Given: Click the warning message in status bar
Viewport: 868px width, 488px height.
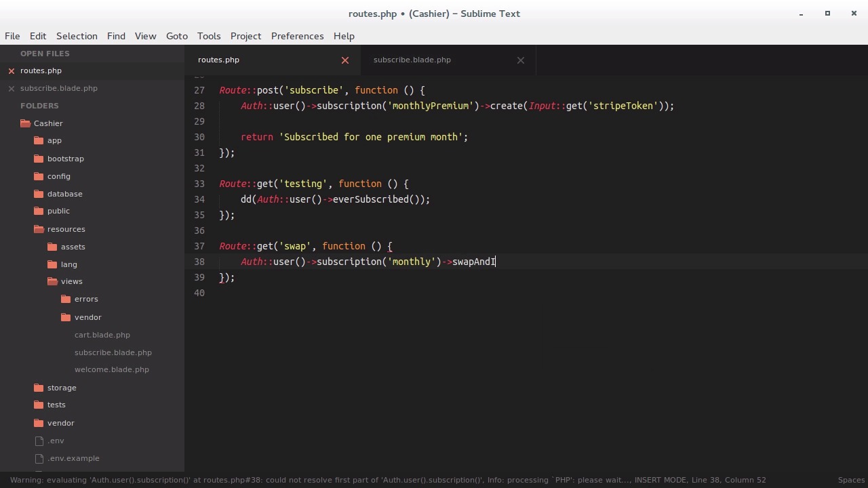Looking at the screenshot, I should click(x=247, y=480).
